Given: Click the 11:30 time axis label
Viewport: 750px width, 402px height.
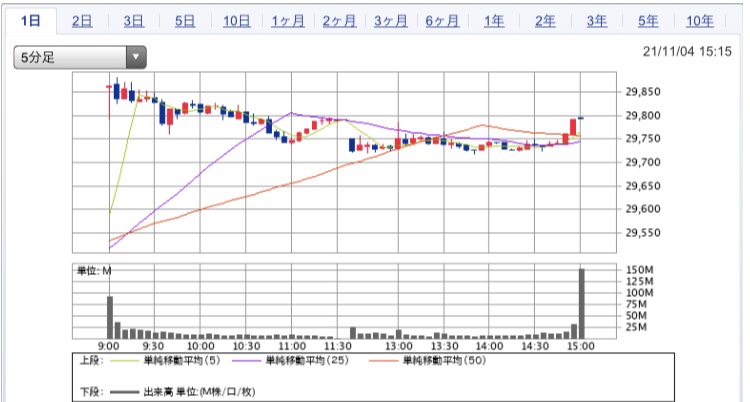Looking at the screenshot, I should point(338,346).
